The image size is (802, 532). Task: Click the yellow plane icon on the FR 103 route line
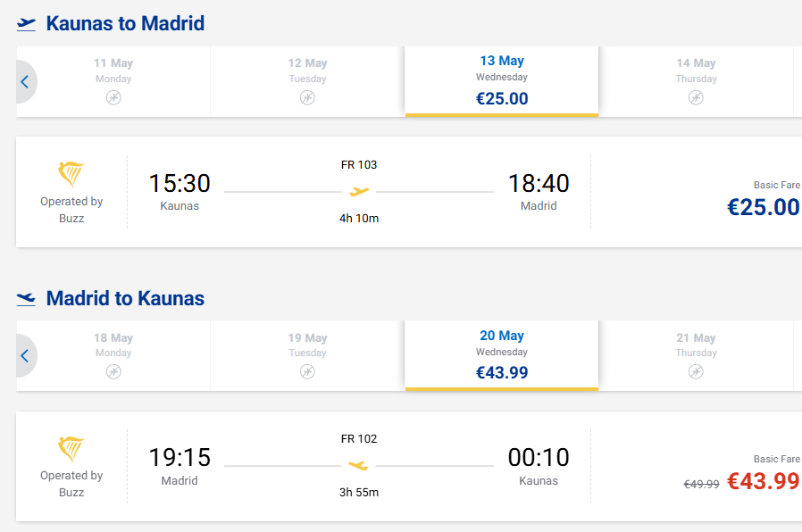[x=359, y=191]
